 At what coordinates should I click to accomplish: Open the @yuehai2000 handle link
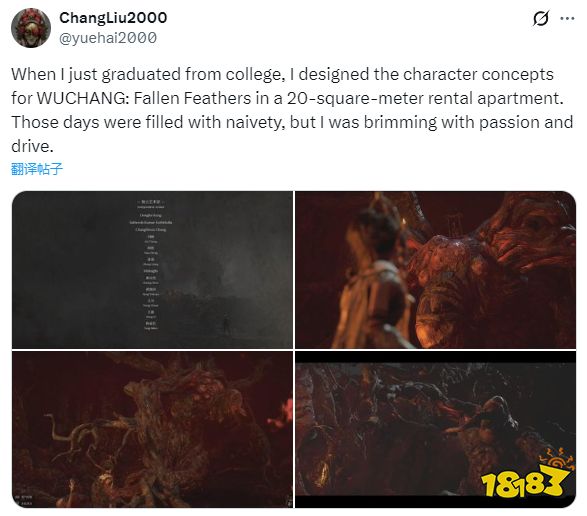(108, 38)
